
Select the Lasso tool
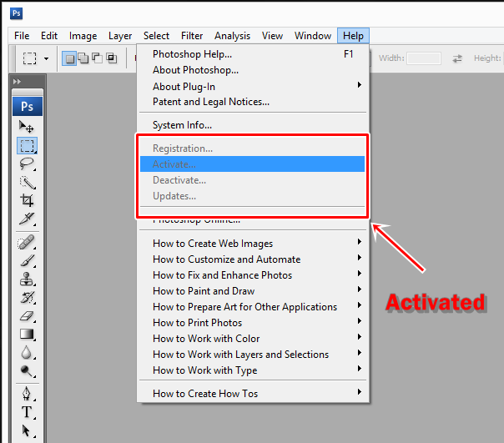coord(27,164)
